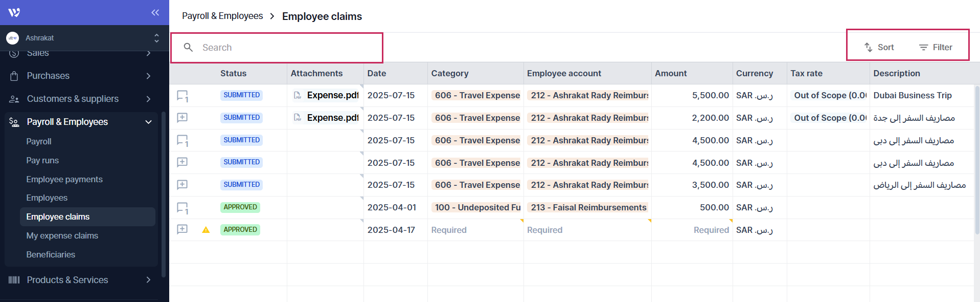Screen dimensions: 980x302
Task: Click comment icon on 2025-04-01 approved row
Action: (182, 208)
